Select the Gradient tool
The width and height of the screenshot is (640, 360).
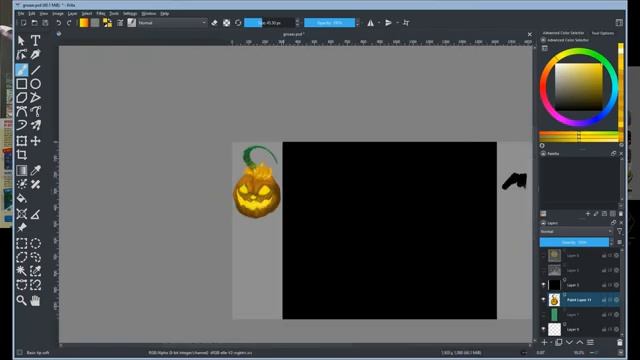tap(22, 170)
